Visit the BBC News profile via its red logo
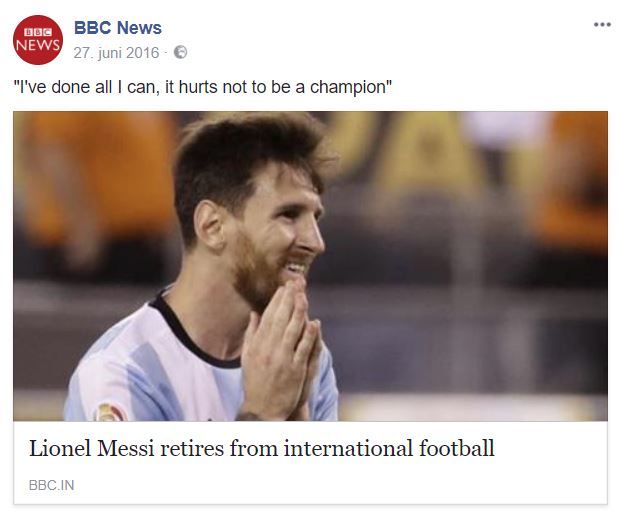The image size is (622, 514). 37,40
